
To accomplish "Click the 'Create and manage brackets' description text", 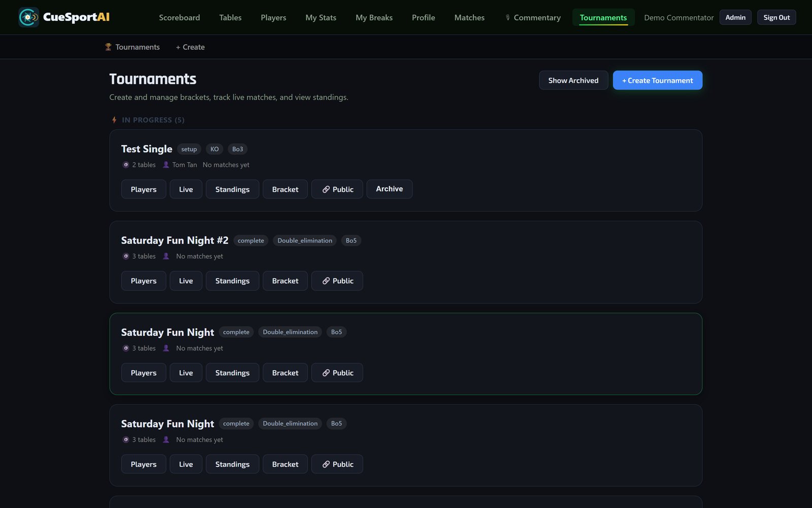I will pyautogui.click(x=229, y=97).
